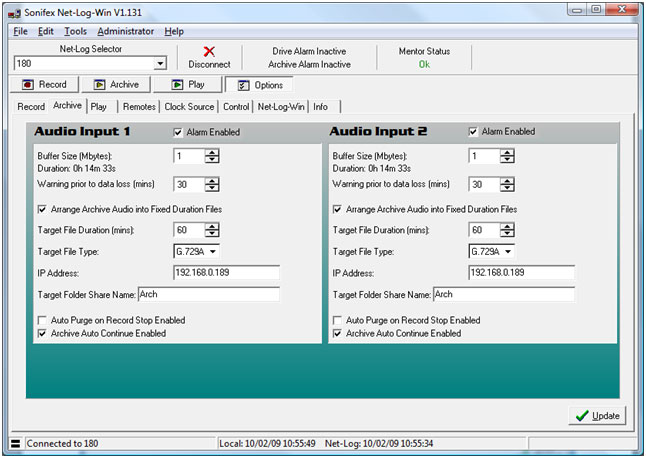
Task: Switch to the Play options tab
Action: pyautogui.click(x=99, y=107)
